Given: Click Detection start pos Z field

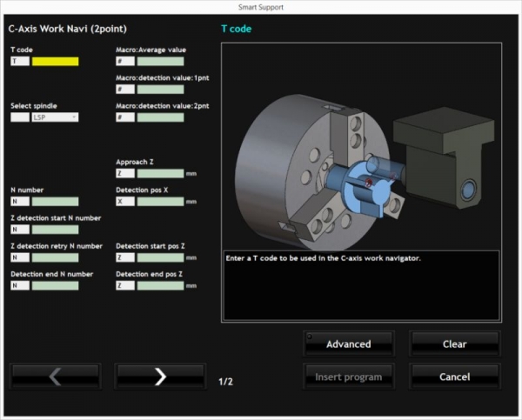Looking at the screenshot, I should [160, 257].
